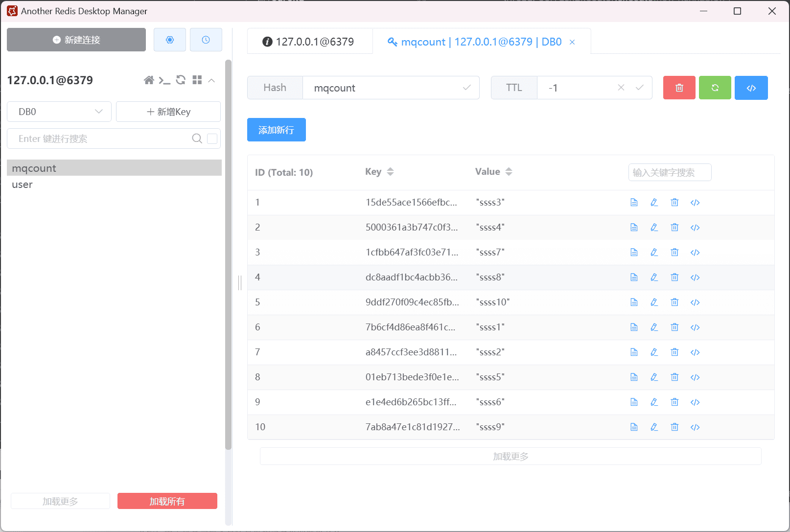This screenshot has width=790, height=532.
Task: Click the 新建连接 new connection button
Action: tap(76, 40)
